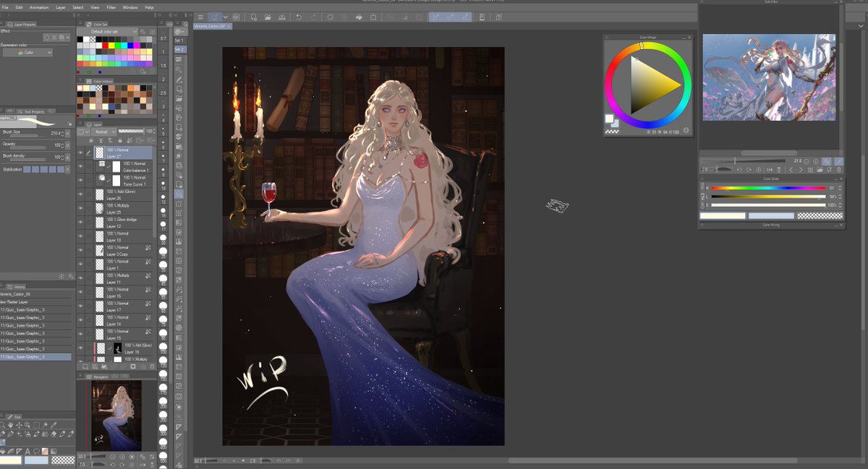
Task: Open the Window menu
Action: click(130, 7)
